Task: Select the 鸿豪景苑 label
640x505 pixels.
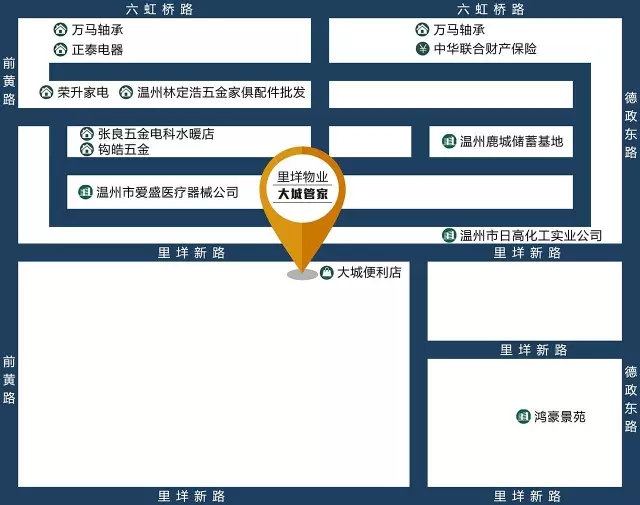Action: pos(560,416)
